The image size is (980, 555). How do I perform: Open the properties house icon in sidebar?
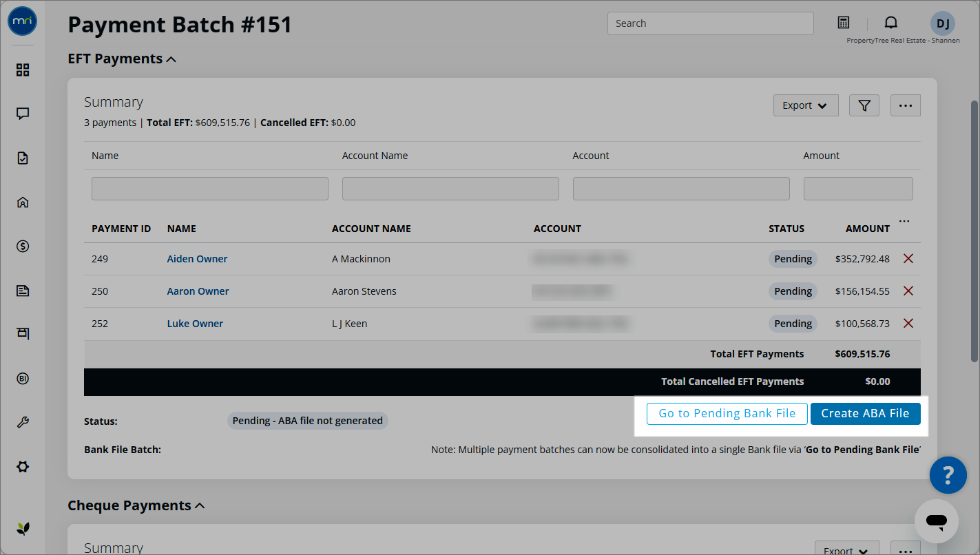(x=23, y=202)
